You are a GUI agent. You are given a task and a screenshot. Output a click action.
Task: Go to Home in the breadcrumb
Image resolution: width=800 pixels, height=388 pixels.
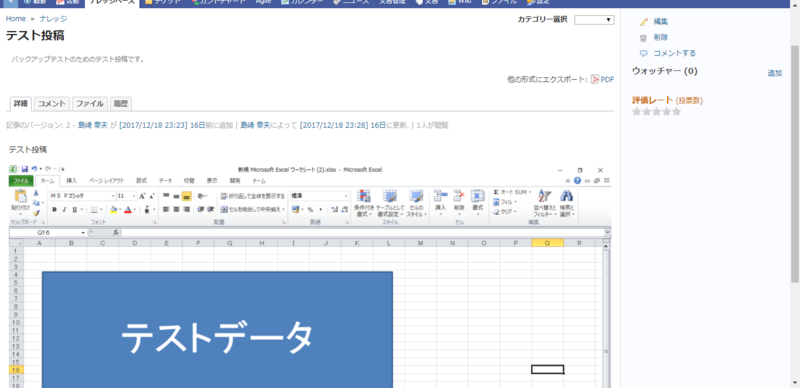click(15, 19)
